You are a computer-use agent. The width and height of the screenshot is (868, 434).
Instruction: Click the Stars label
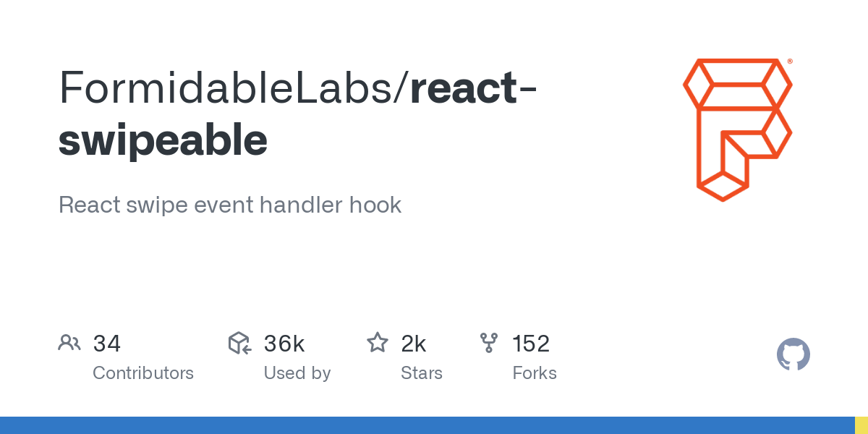point(422,373)
